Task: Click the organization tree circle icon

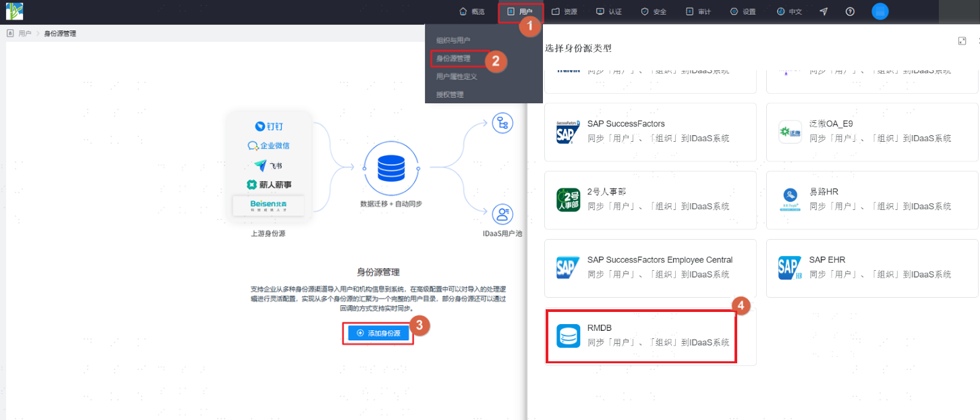Action: (x=501, y=124)
